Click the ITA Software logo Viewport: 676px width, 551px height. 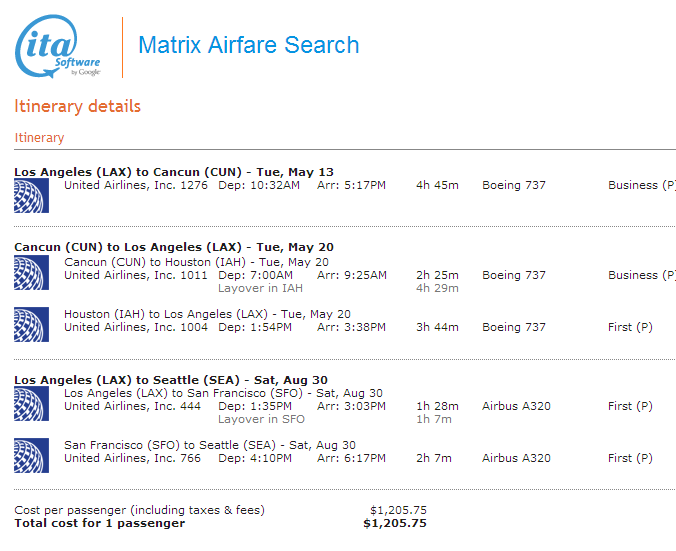click(x=58, y=47)
